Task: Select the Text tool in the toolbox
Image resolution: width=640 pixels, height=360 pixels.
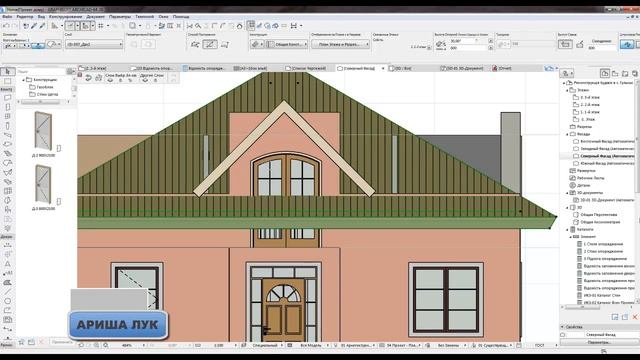Action: [x=7, y=264]
